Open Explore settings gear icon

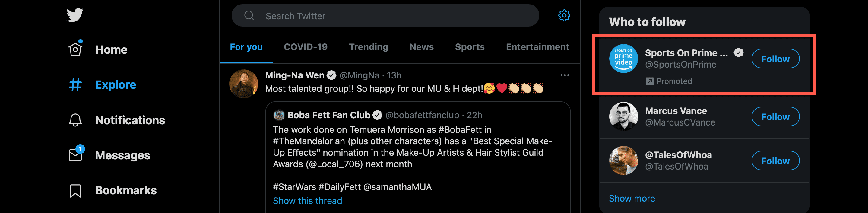564,15
